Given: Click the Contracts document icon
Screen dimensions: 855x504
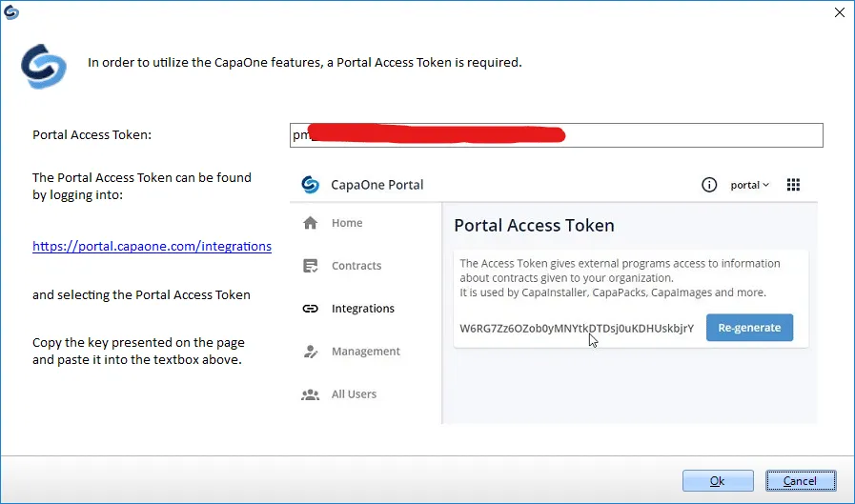Looking at the screenshot, I should click(311, 266).
